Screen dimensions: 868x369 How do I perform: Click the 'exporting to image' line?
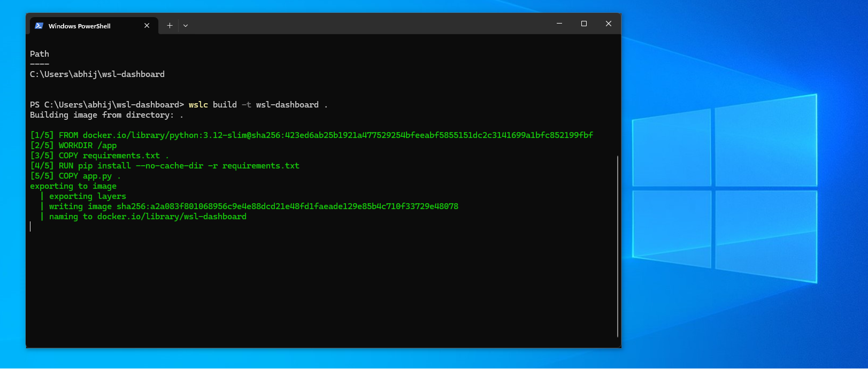coord(73,186)
